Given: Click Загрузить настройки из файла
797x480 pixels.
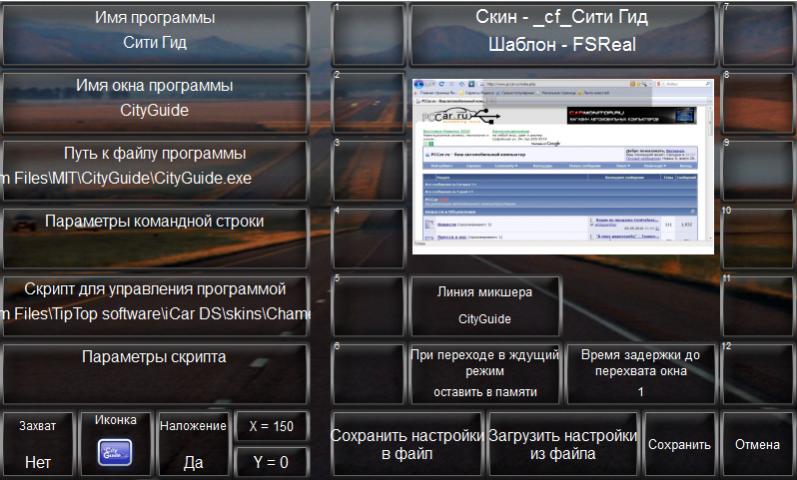Looking at the screenshot, I should (562, 444).
